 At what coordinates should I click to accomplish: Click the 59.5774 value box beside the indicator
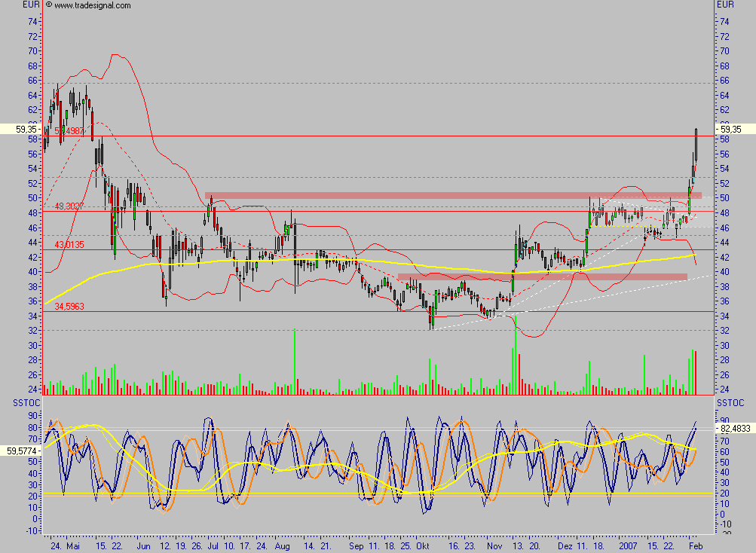[21, 450]
